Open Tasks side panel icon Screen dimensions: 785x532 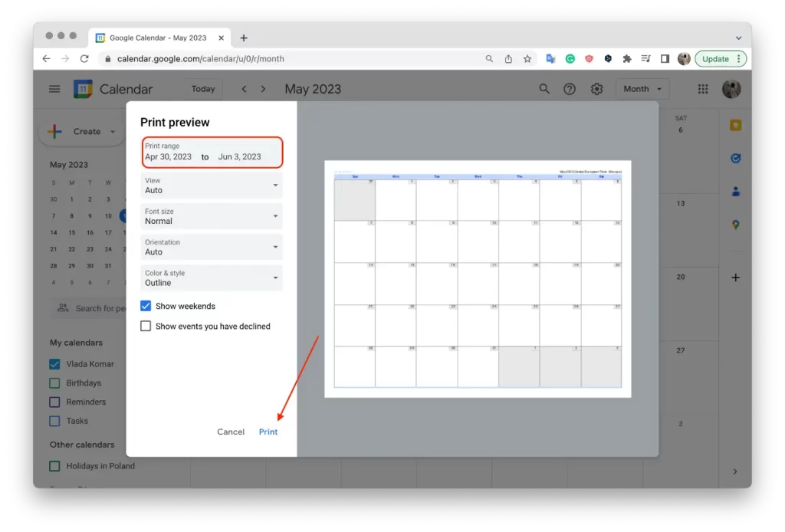735,158
